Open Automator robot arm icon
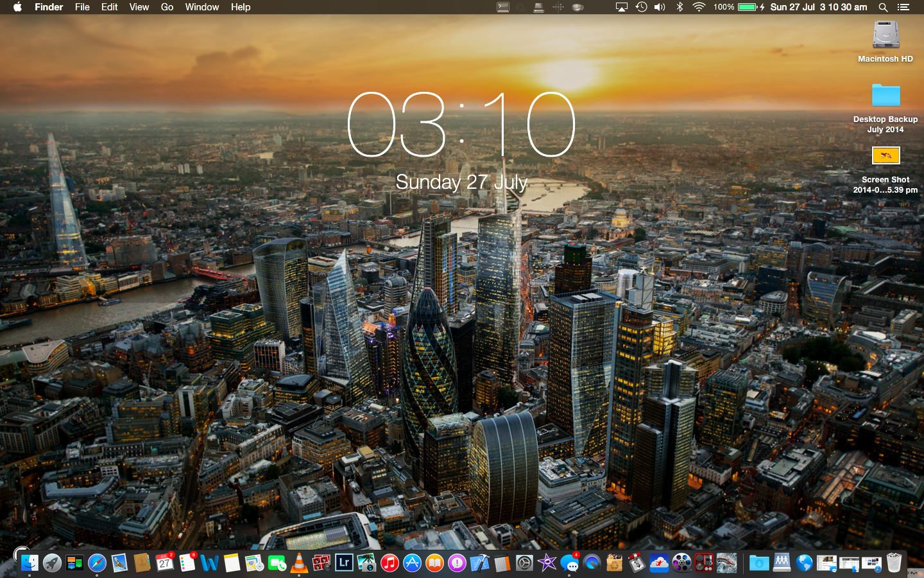924x578 pixels. click(637, 563)
